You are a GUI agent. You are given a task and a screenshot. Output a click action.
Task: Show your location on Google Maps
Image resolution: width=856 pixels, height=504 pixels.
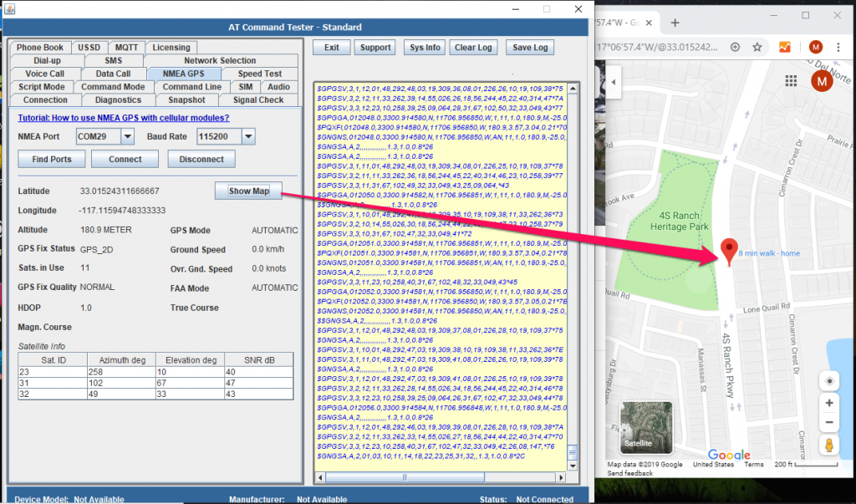point(829,381)
